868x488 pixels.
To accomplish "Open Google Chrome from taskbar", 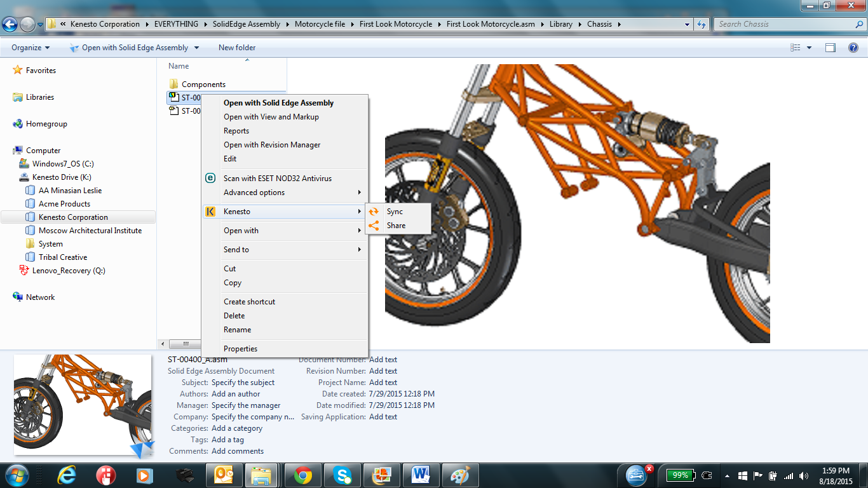I will click(x=303, y=475).
